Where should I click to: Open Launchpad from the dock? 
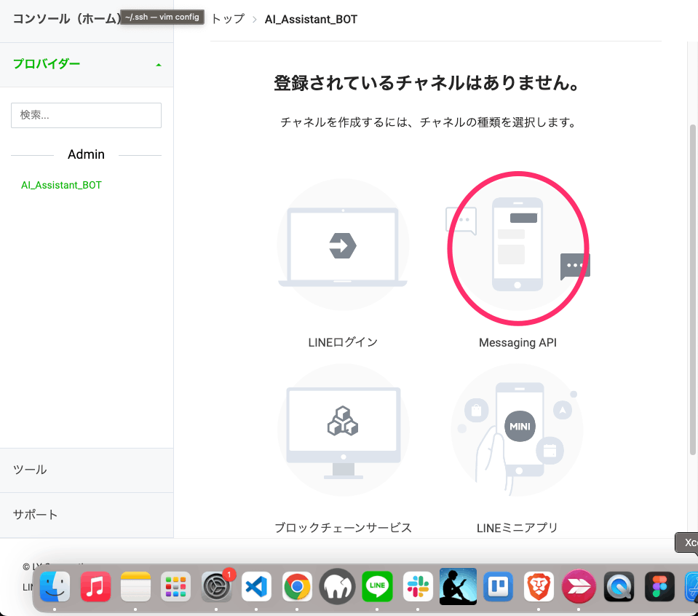coord(176,587)
